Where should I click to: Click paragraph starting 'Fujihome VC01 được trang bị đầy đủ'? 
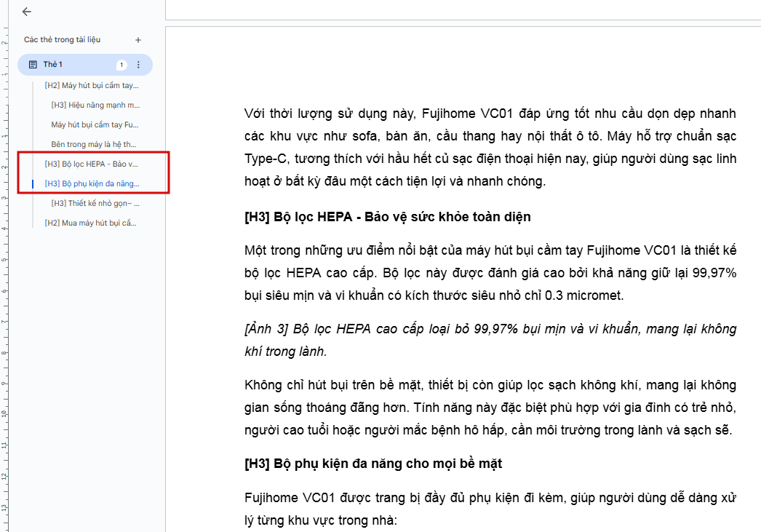(x=490, y=509)
